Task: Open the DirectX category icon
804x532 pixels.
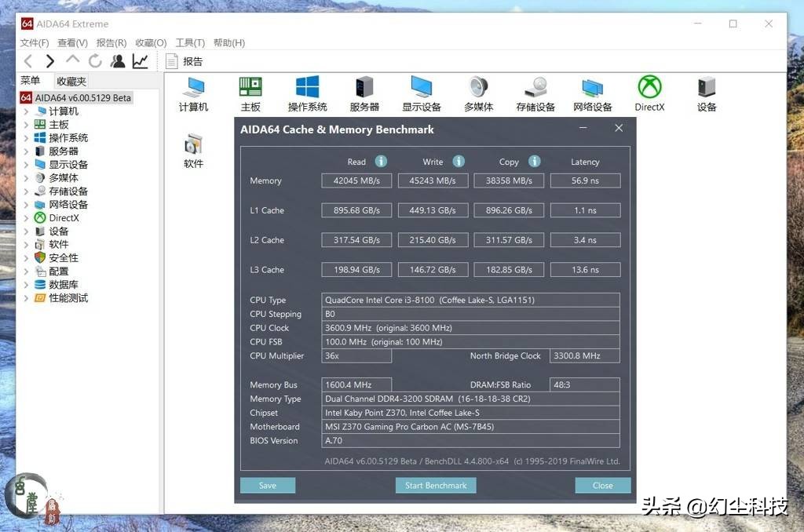Action: [649, 88]
